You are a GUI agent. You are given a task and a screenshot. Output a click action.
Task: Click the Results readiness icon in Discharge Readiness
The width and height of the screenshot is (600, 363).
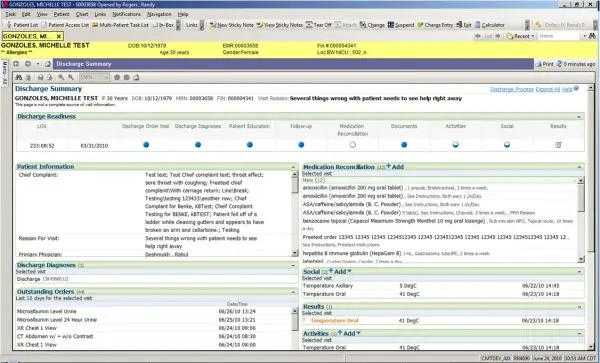[x=558, y=145]
